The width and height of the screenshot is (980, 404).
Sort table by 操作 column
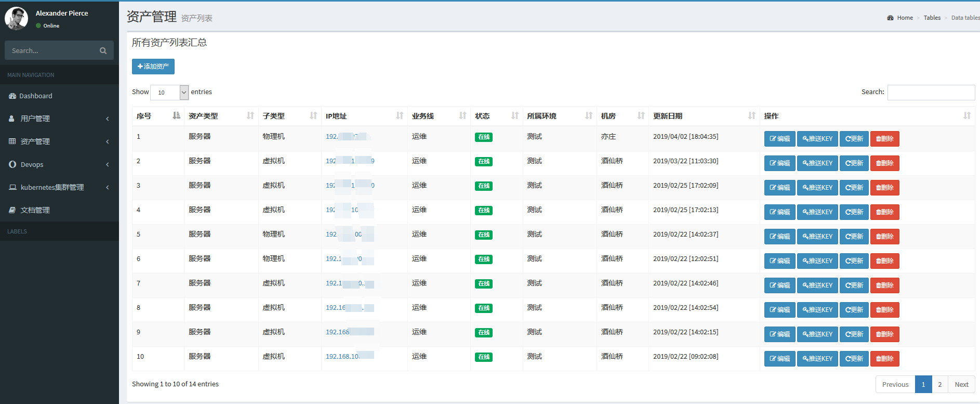(867, 116)
